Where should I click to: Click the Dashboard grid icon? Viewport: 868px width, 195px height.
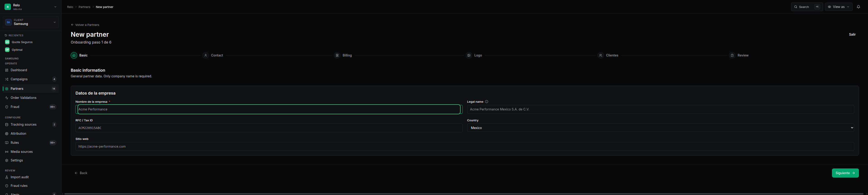click(6, 70)
